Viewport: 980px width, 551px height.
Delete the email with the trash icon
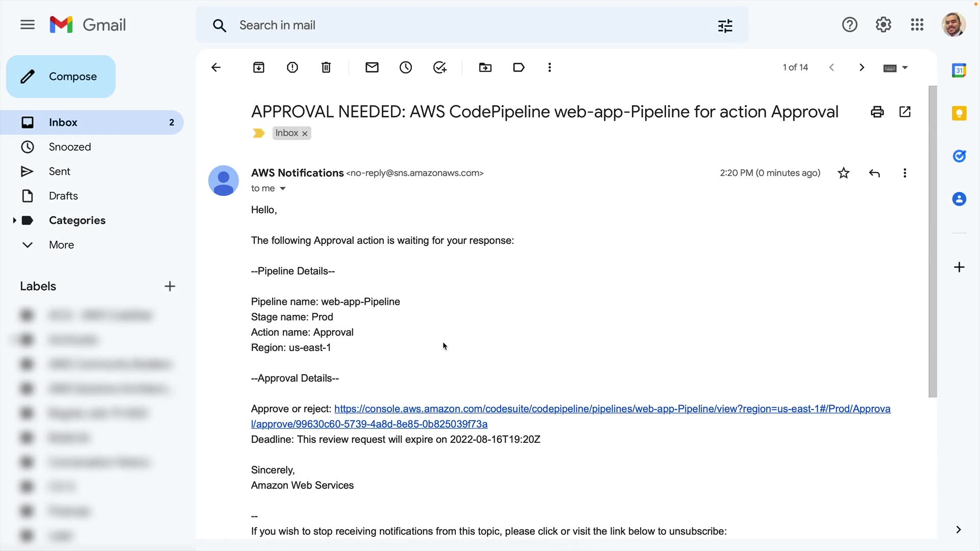point(326,67)
